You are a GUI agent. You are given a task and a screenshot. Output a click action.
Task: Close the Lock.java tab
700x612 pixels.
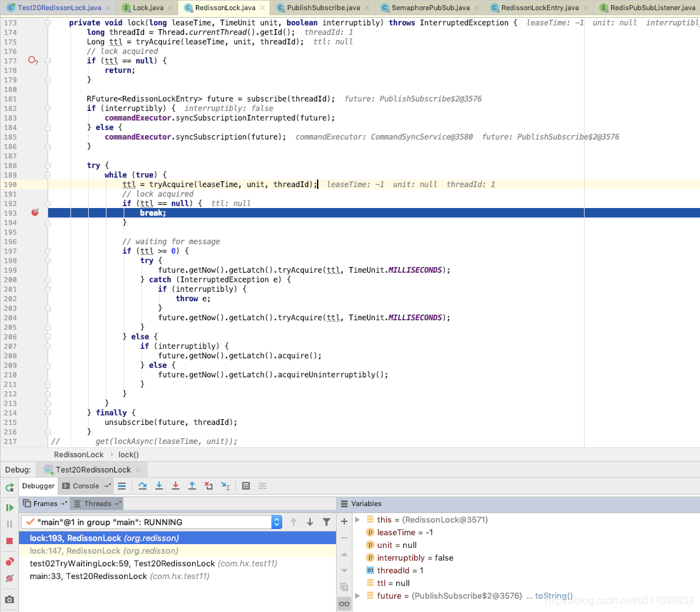171,8
